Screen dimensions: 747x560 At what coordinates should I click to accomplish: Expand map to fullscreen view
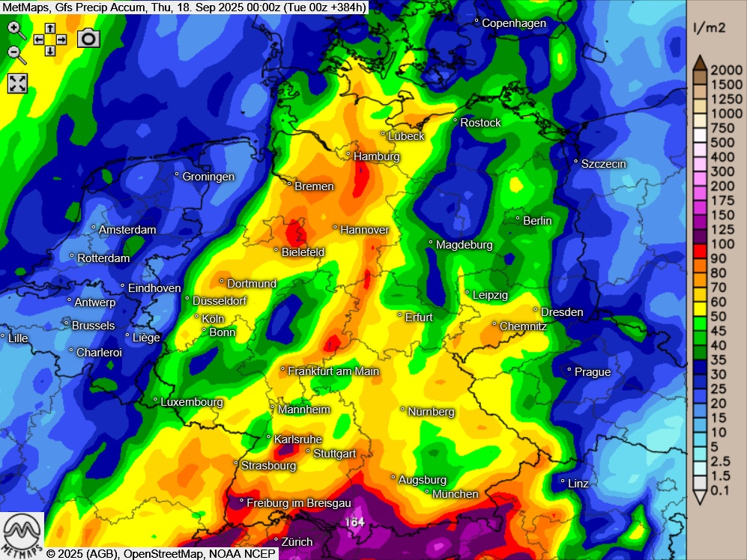click(x=17, y=83)
